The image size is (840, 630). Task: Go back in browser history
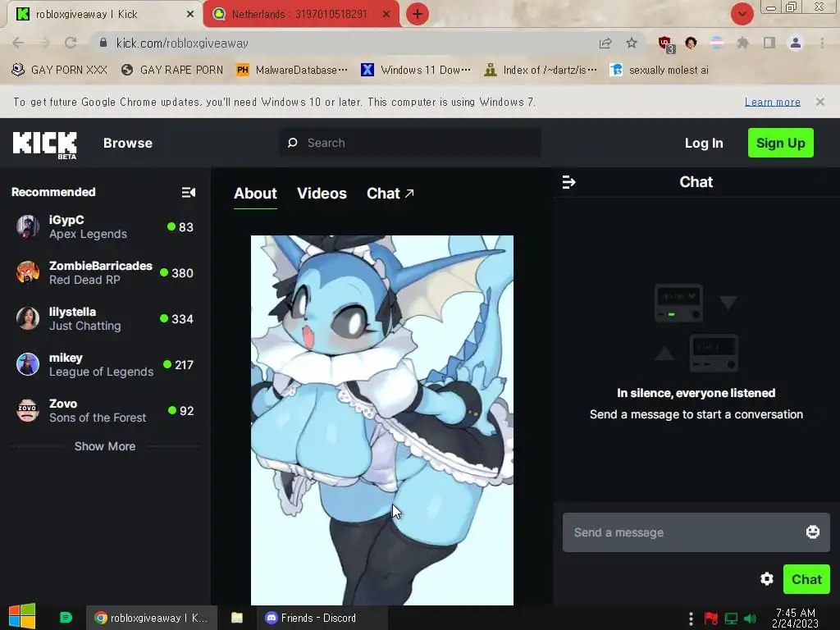(18, 43)
